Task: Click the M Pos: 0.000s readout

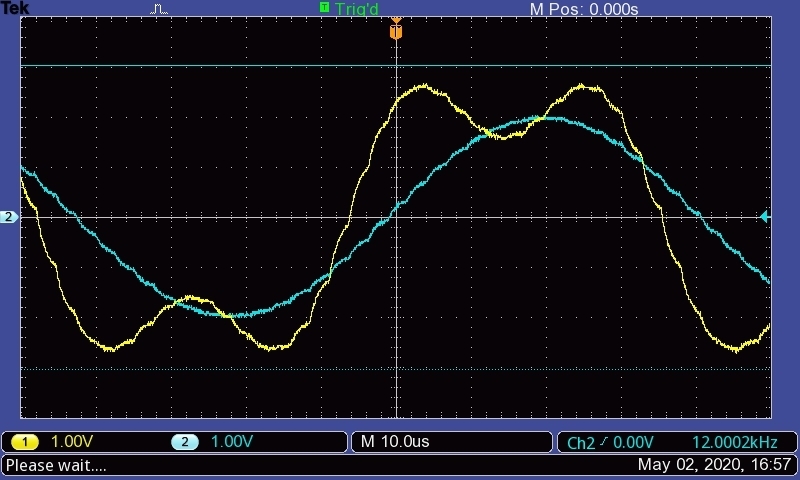Action: tap(583, 9)
